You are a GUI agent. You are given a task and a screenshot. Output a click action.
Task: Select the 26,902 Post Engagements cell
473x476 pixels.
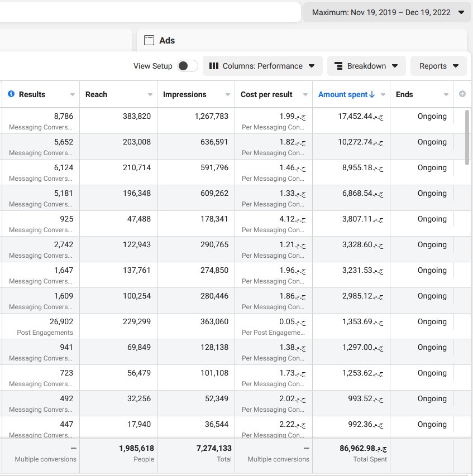[40, 326]
